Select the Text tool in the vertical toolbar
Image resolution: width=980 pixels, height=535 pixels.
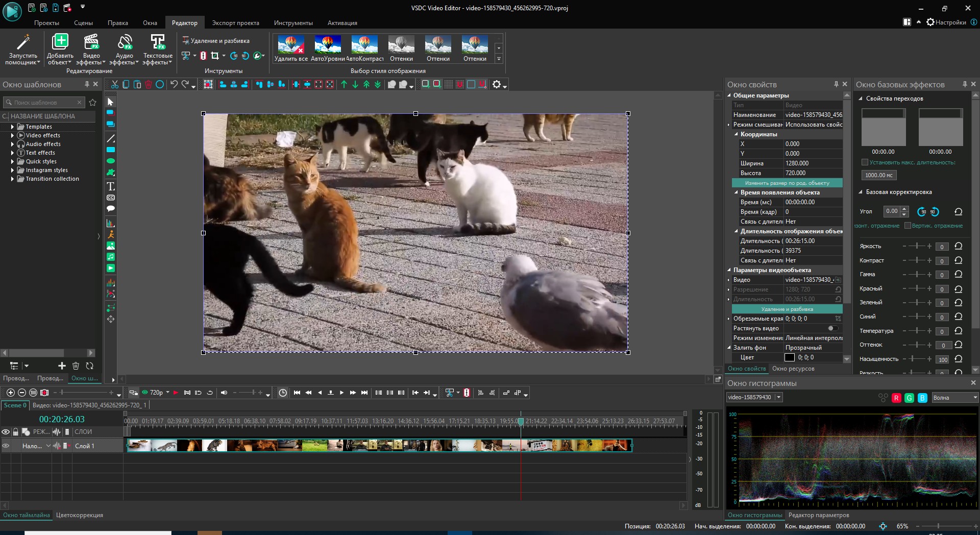111,186
